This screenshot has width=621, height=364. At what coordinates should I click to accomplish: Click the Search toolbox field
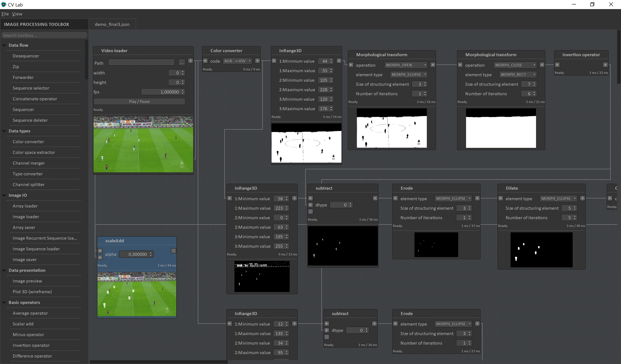(44, 35)
